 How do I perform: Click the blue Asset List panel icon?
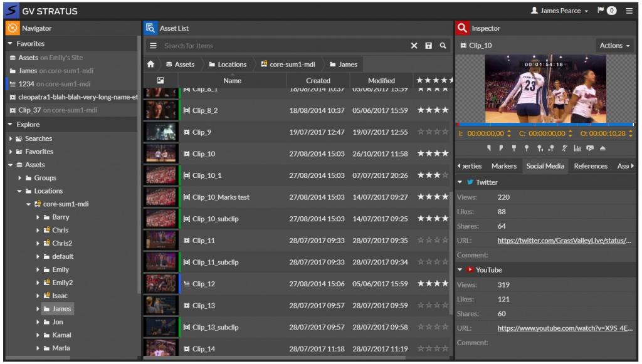coord(150,28)
